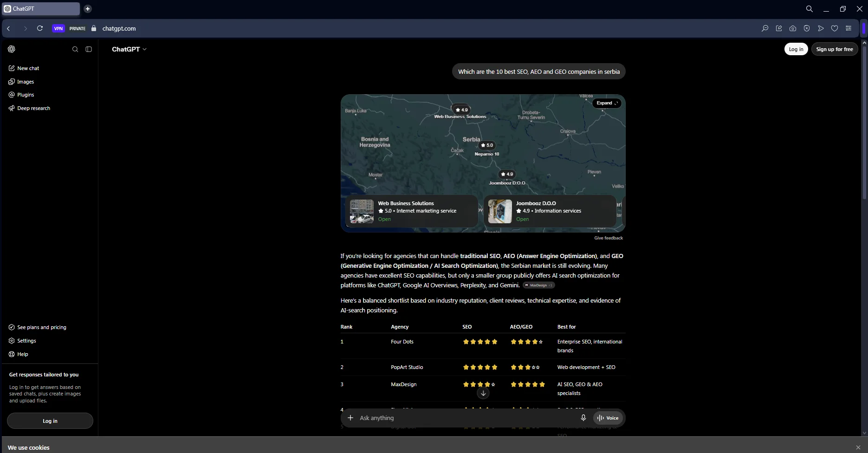Click top-right Log in button
The height and width of the screenshot is (453, 868).
tap(796, 49)
